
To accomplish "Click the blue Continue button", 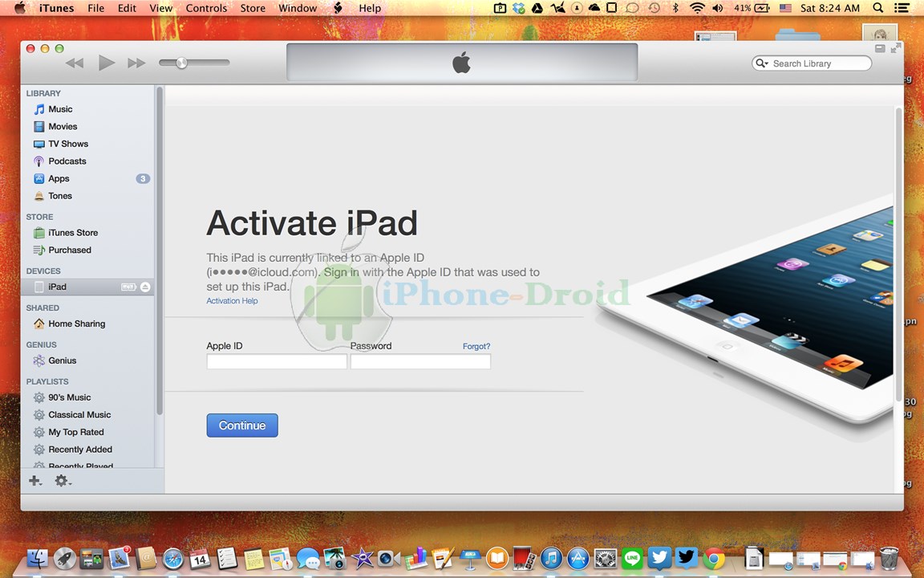I will coord(241,425).
